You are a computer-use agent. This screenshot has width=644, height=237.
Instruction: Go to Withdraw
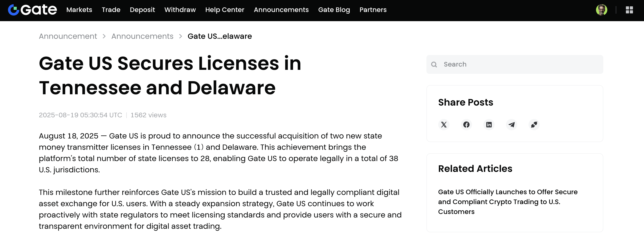click(180, 10)
